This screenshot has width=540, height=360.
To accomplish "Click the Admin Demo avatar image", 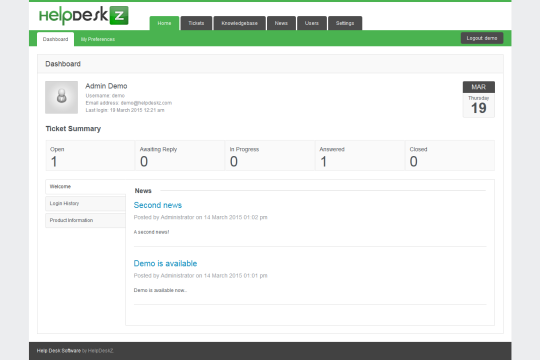I will (61, 97).
